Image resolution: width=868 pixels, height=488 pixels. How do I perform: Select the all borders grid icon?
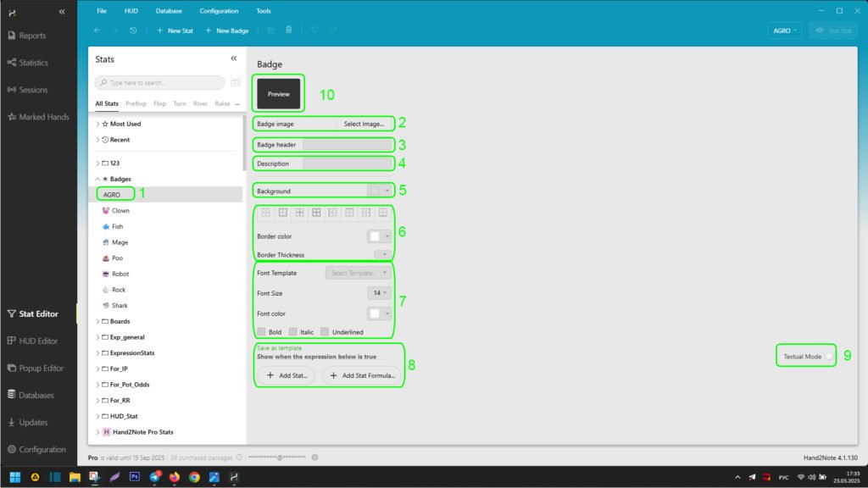[316, 213]
